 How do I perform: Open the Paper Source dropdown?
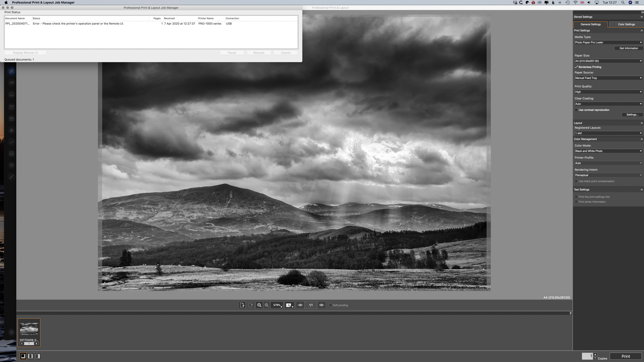point(608,78)
